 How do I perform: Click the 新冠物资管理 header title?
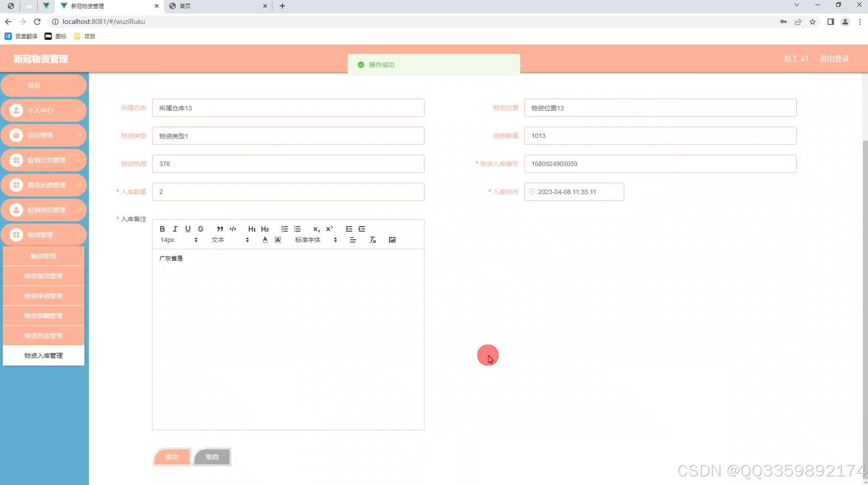[x=41, y=59]
